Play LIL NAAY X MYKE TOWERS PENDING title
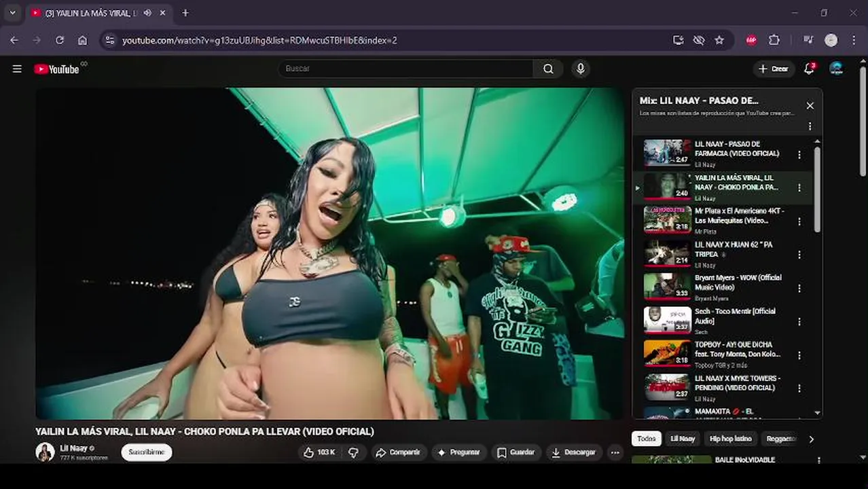868x489 pixels. click(x=737, y=383)
